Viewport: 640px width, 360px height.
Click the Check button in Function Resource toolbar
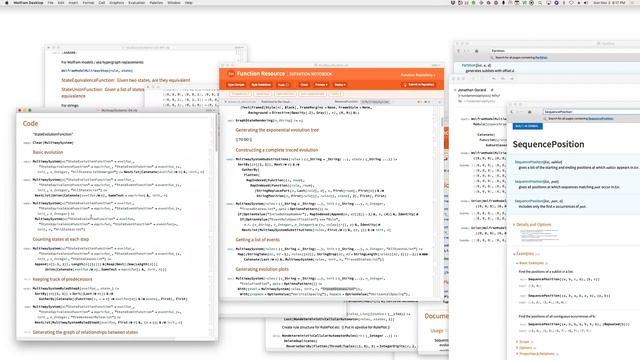point(304,85)
